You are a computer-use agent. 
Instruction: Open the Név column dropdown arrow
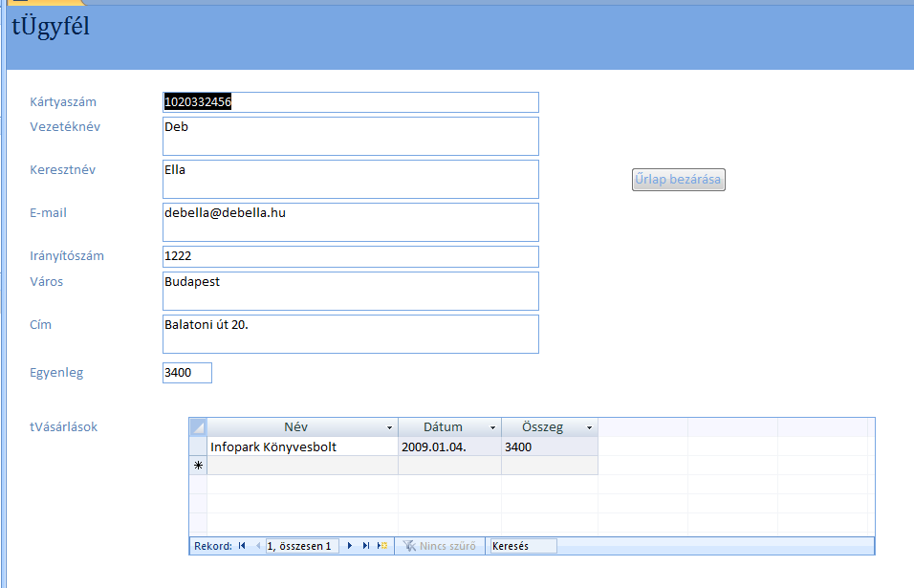pyautogui.click(x=389, y=427)
